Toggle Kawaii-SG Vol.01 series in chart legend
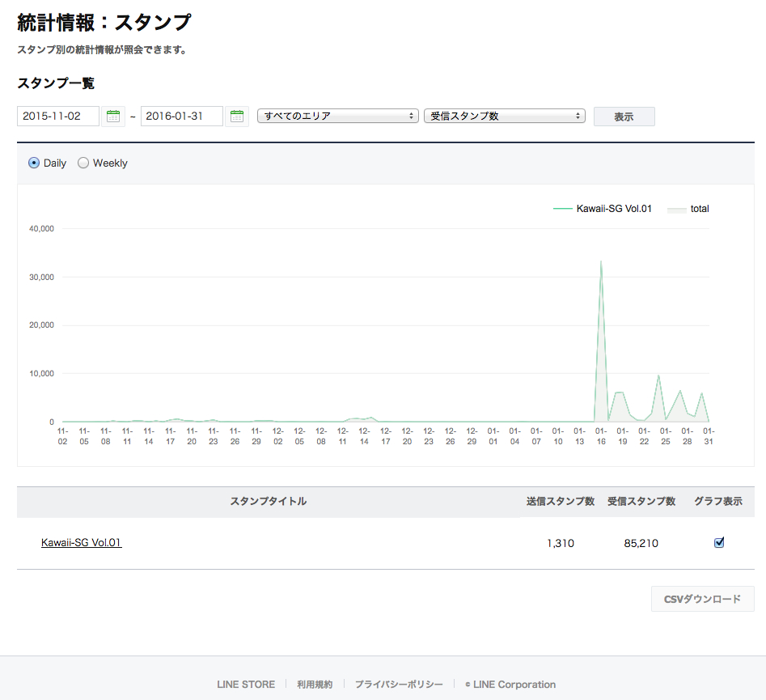Screen dimensions: 766x700 [603, 209]
